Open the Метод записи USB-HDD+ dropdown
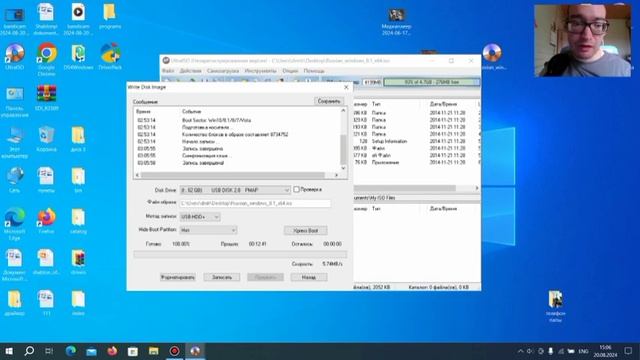Viewport: 640px width, 360px height. (200, 217)
